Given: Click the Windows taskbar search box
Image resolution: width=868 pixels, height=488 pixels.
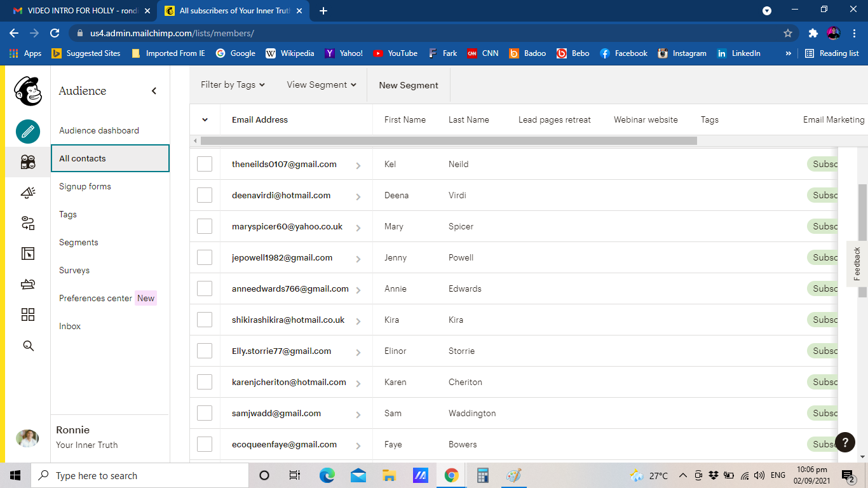Looking at the screenshot, I should point(139,475).
